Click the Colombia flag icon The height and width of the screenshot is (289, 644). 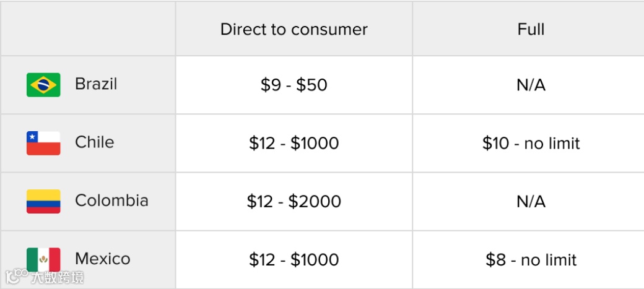tap(43, 201)
